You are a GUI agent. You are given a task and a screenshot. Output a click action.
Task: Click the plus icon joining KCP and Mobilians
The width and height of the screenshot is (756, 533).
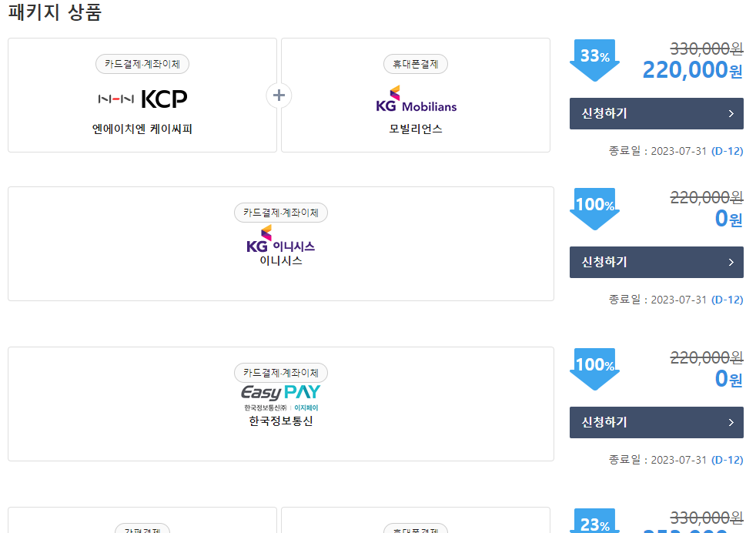278,95
